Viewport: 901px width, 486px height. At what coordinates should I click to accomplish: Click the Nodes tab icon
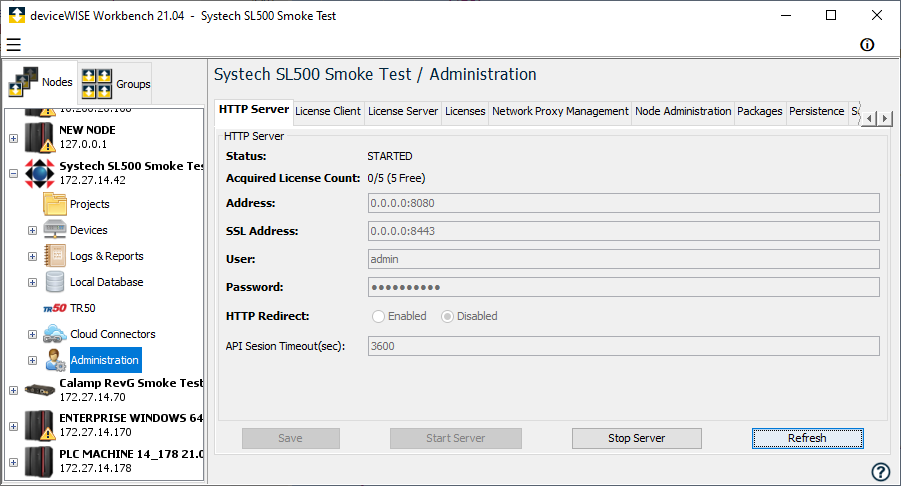pos(24,82)
